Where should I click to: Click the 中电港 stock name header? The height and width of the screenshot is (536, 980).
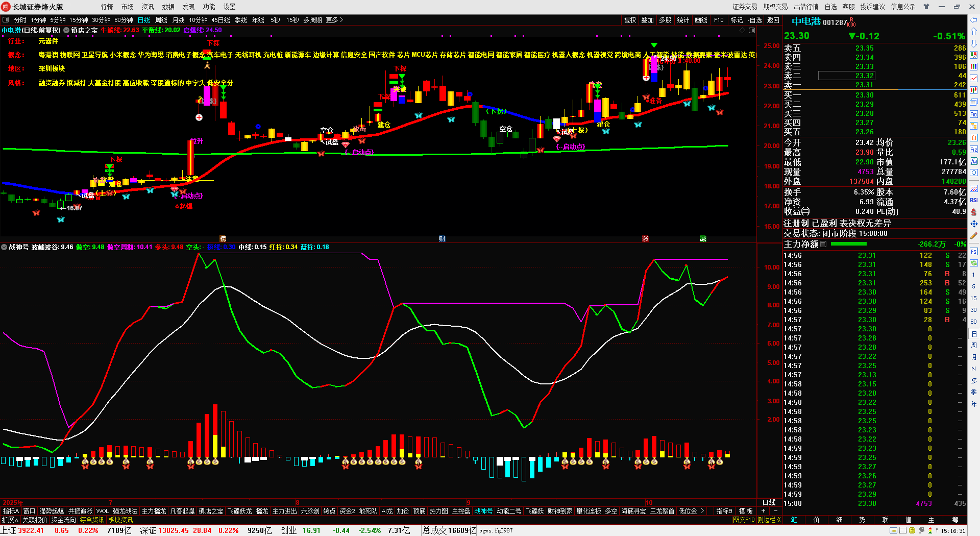coord(806,21)
